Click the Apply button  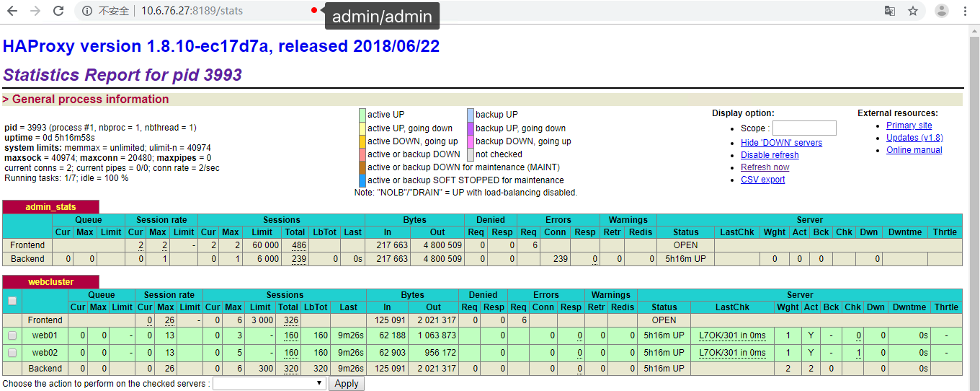tap(347, 384)
